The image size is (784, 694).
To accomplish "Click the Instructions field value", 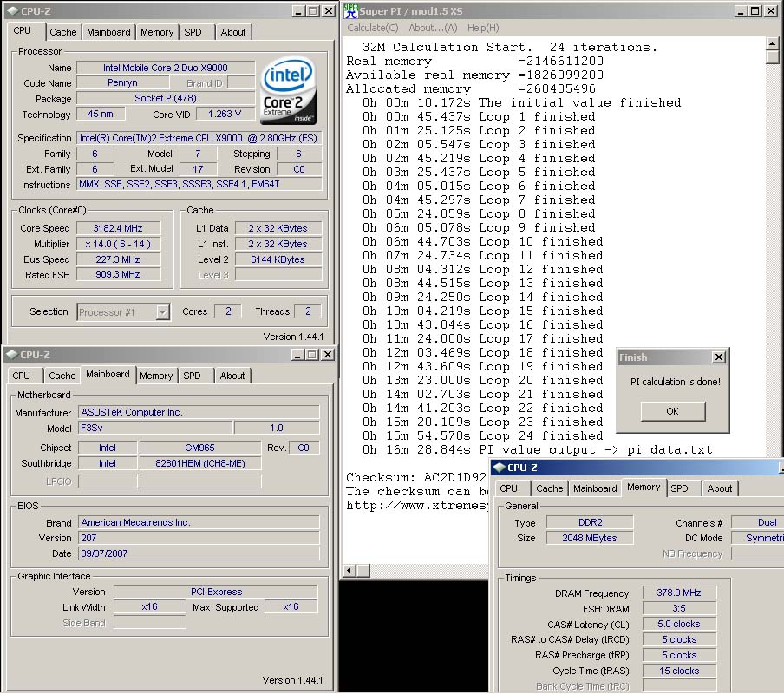I will (199, 184).
